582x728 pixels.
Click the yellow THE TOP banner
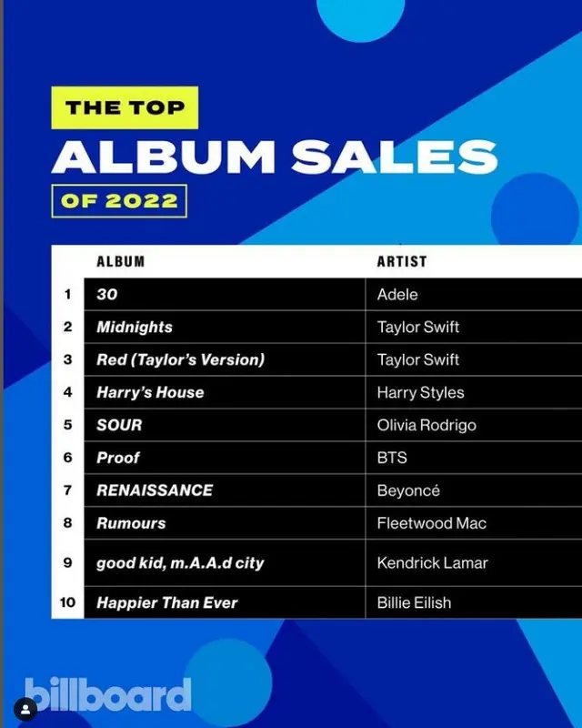pos(125,107)
